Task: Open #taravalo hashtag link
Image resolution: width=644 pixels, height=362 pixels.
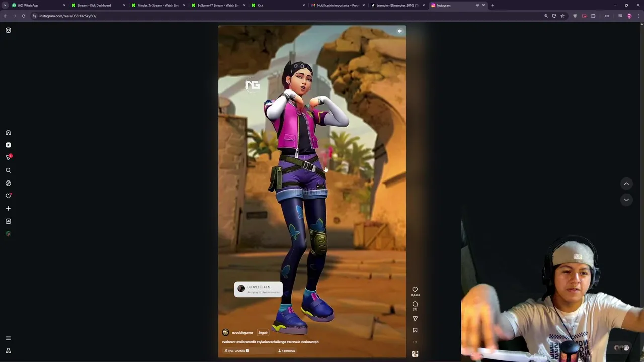Action: 294,342
